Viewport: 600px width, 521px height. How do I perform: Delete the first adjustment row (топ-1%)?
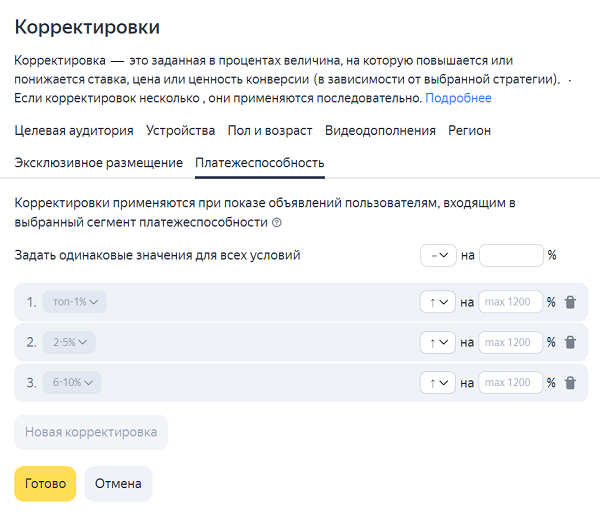[570, 302]
